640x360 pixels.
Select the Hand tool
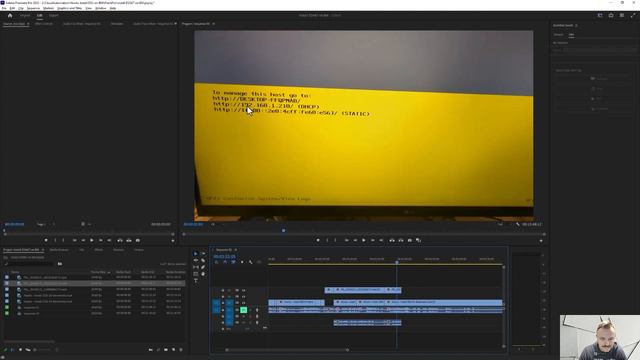(203, 274)
